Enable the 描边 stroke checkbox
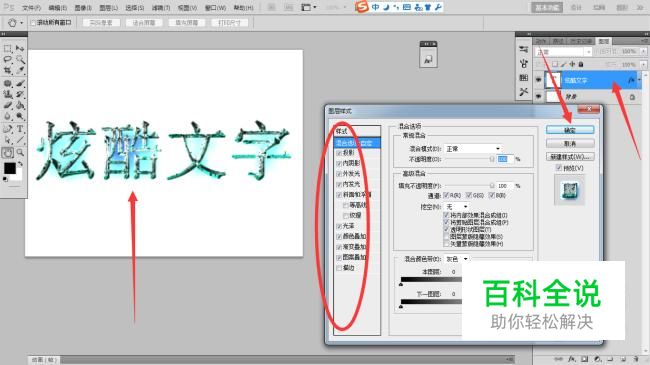The height and width of the screenshot is (365, 650). tap(339, 268)
